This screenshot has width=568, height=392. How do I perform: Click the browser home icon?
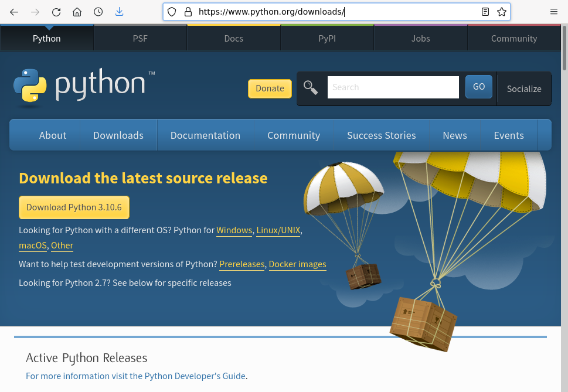tap(77, 11)
